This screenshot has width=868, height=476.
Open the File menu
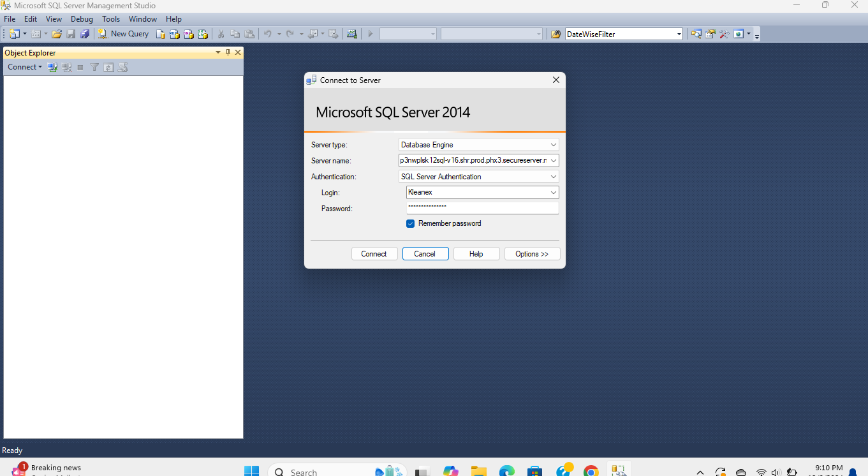tap(10, 19)
